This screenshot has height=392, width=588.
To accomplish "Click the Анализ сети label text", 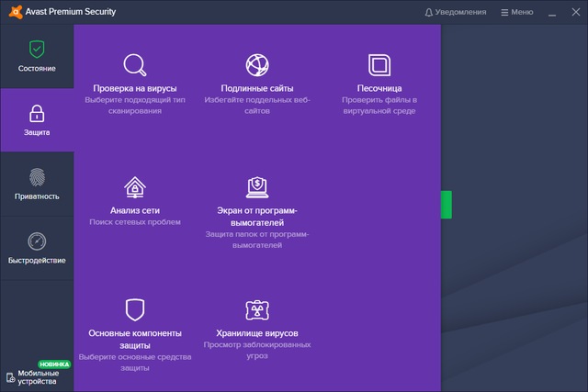I will [x=135, y=210].
